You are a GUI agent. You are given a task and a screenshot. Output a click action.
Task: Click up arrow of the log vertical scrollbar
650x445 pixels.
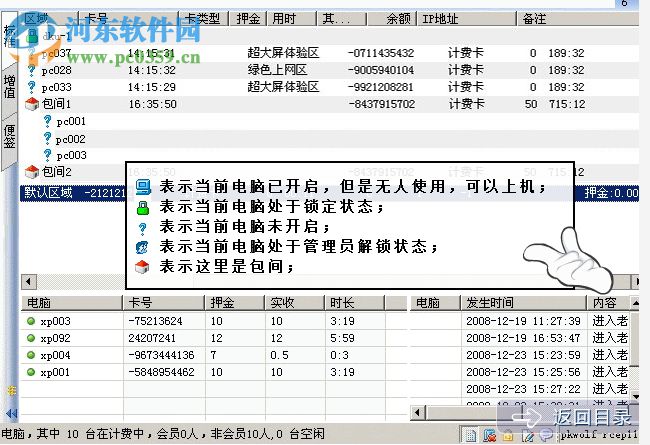(635, 303)
